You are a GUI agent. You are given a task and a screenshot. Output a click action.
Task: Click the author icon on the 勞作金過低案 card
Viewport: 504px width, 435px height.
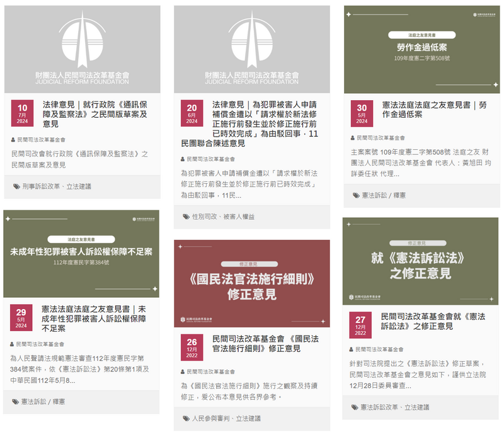pos(353,138)
